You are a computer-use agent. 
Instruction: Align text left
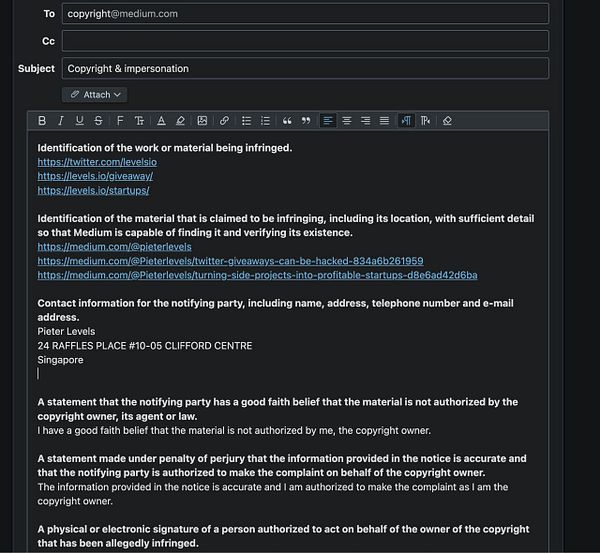pyautogui.click(x=328, y=121)
